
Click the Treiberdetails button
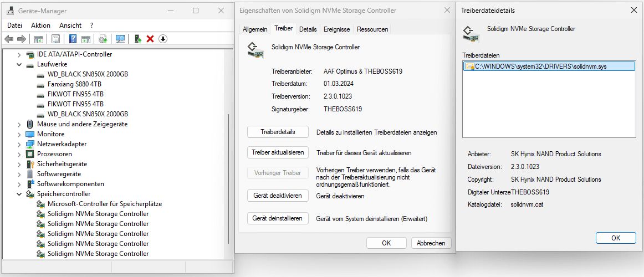click(x=278, y=132)
